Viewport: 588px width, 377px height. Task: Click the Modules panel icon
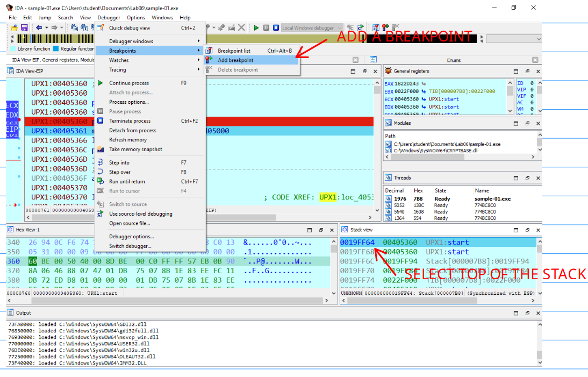coord(388,123)
